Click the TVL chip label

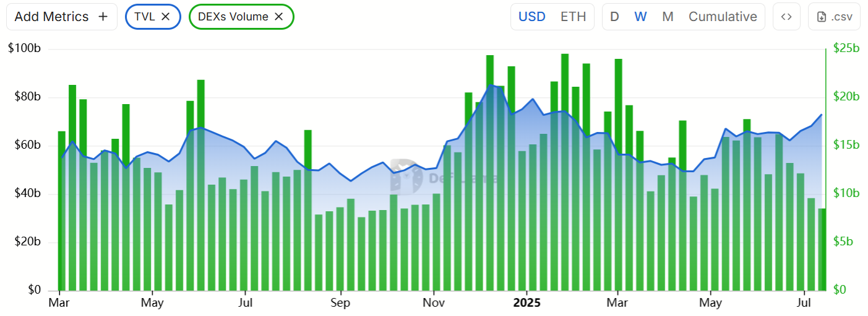(144, 17)
